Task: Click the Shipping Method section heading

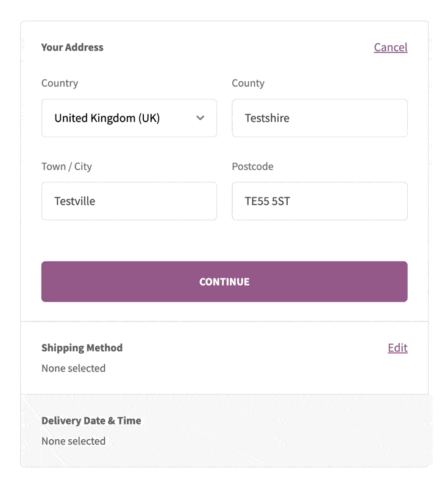Action: point(82,348)
